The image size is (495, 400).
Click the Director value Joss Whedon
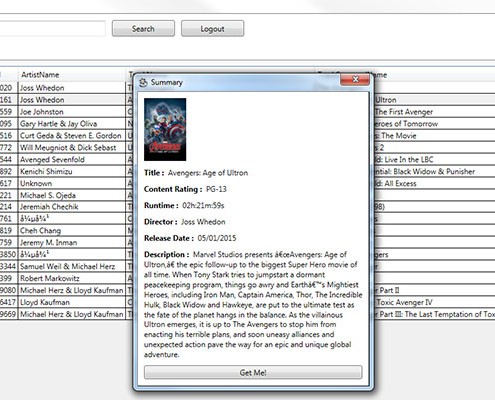[x=203, y=222]
